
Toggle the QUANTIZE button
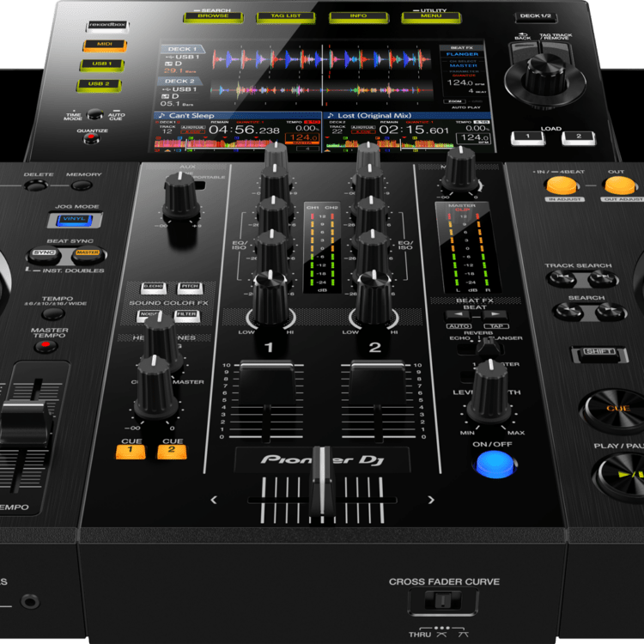tap(91, 139)
